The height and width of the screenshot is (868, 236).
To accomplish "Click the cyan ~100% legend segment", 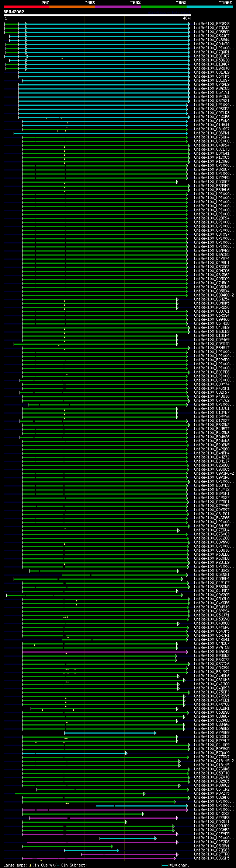I will 209,7.
